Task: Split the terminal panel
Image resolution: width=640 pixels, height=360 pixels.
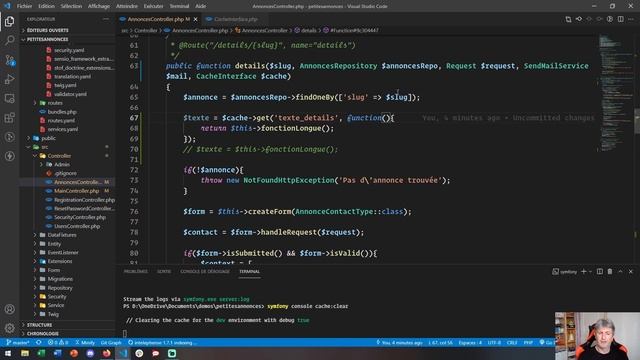Action: point(600,271)
